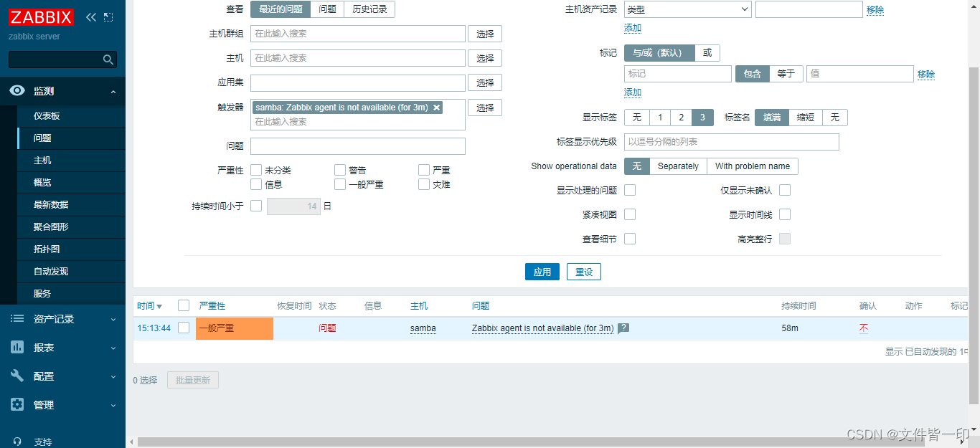This screenshot has height=448, width=980.
Task: Set 标签名 to 缩短
Action: coord(806,118)
